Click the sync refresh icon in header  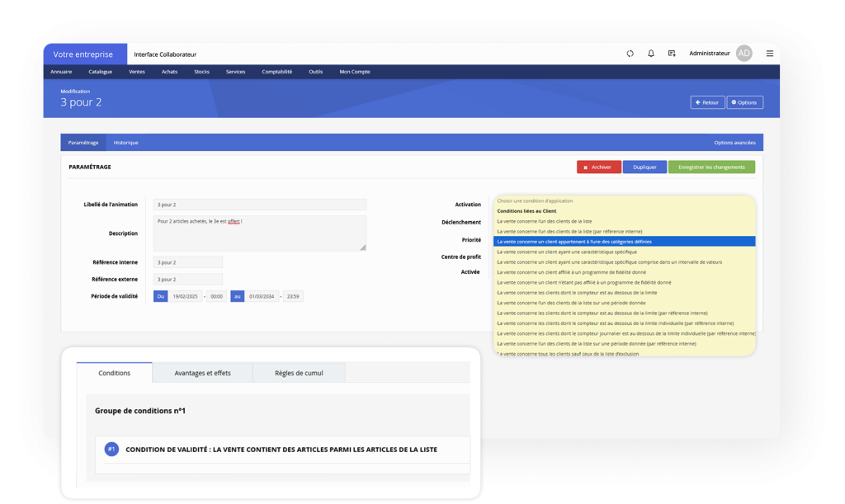[x=630, y=54]
